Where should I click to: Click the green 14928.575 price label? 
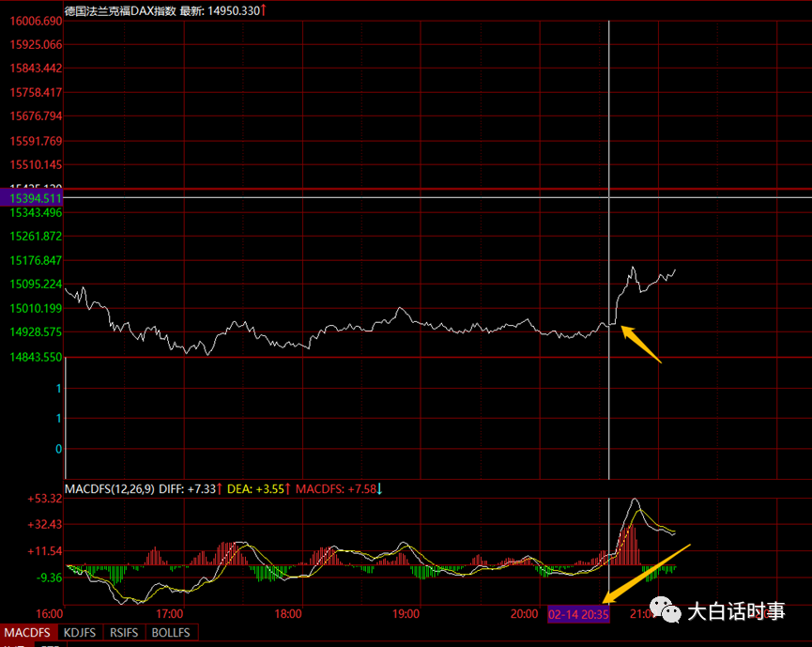tap(36, 332)
